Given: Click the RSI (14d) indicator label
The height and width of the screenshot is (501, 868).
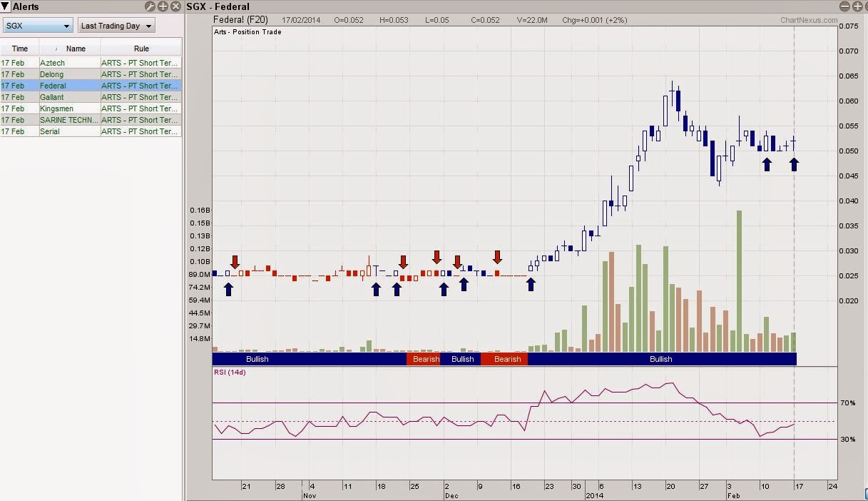Looking at the screenshot, I should tap(230, 372).
